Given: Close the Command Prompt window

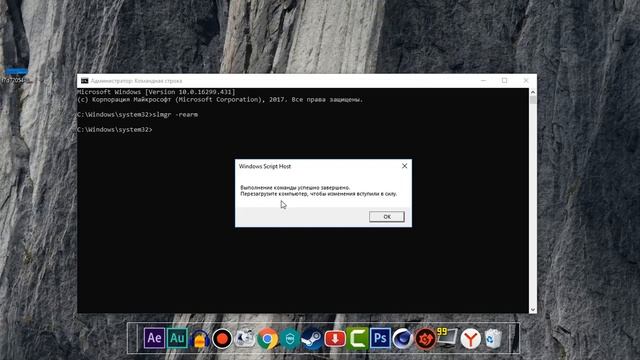Looking at the screenshot, I should (x=526, y=81).
